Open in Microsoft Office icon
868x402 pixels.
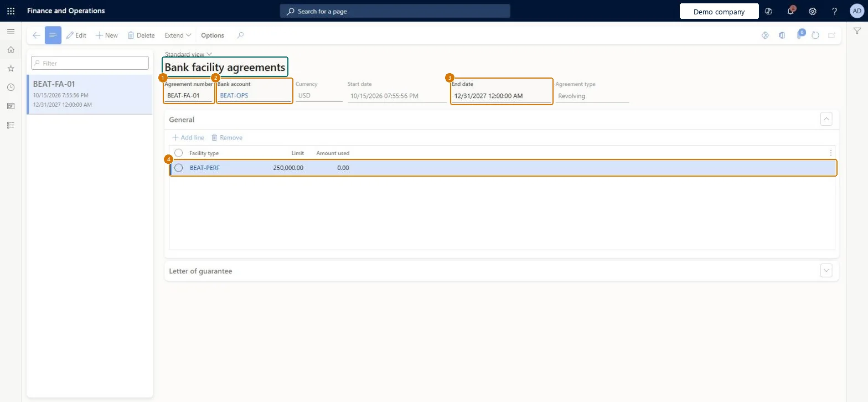(x=782, y=35)
